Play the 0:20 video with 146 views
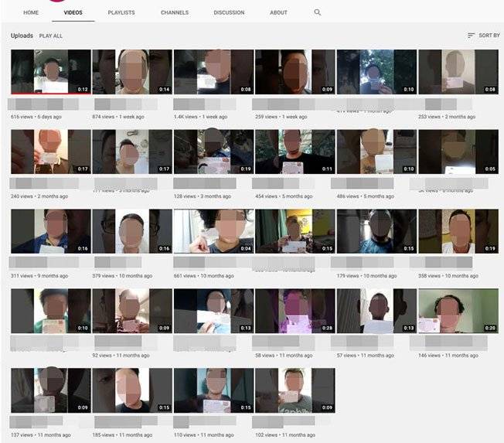504x443 pixels. pyautogui.click(x=458, y=311)
